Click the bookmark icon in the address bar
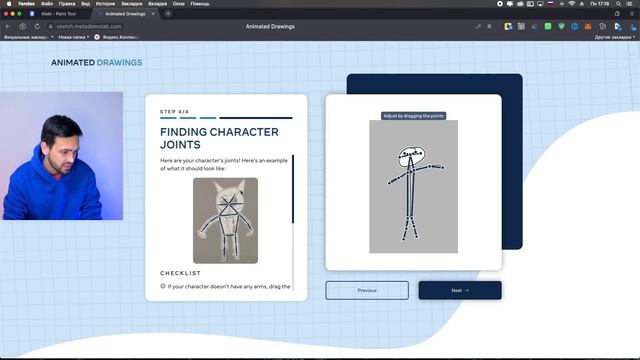The image size is (640, 360). point(489,27)
